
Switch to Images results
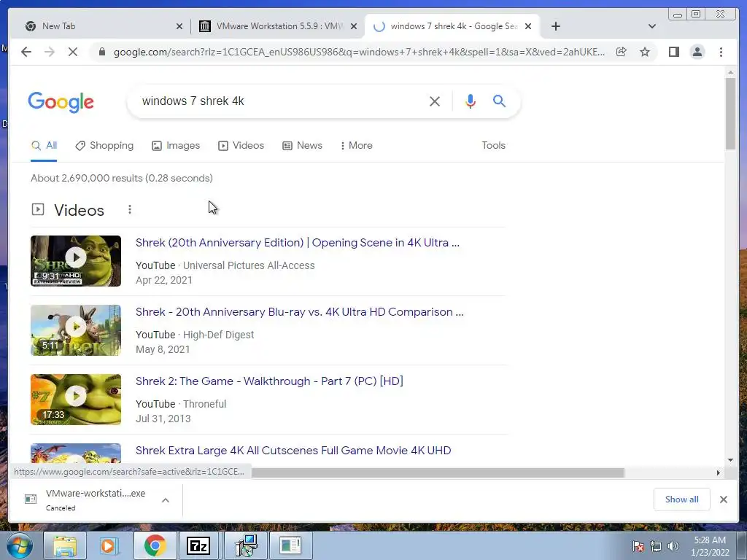tap(176, 146)
